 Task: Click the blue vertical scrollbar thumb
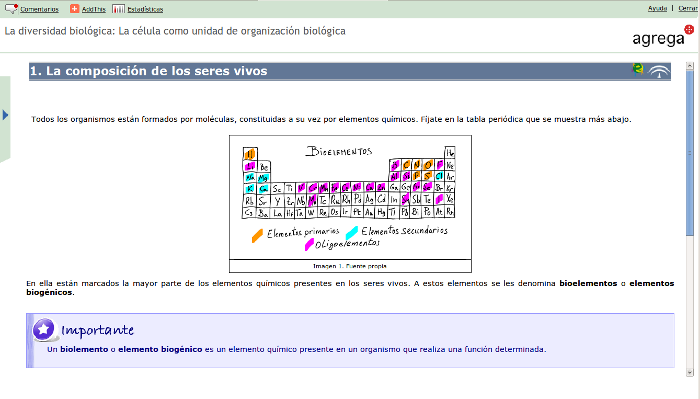pos(690,153)
